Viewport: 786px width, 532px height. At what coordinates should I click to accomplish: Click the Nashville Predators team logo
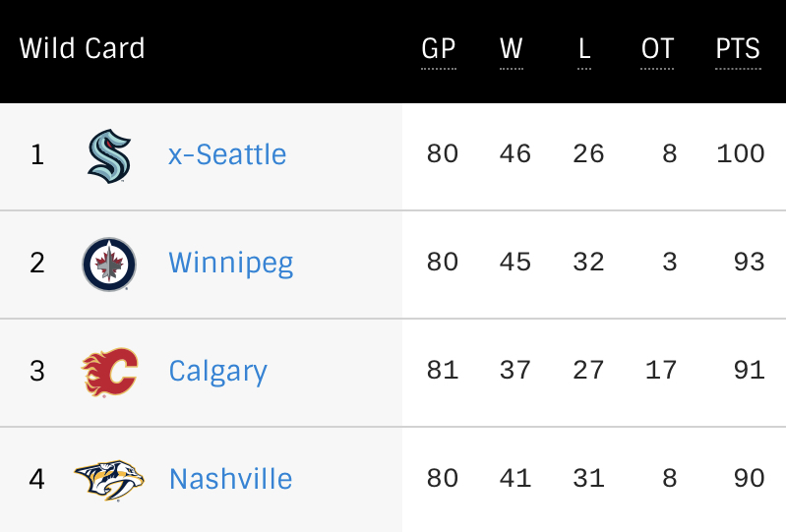(x=109, y=481)
